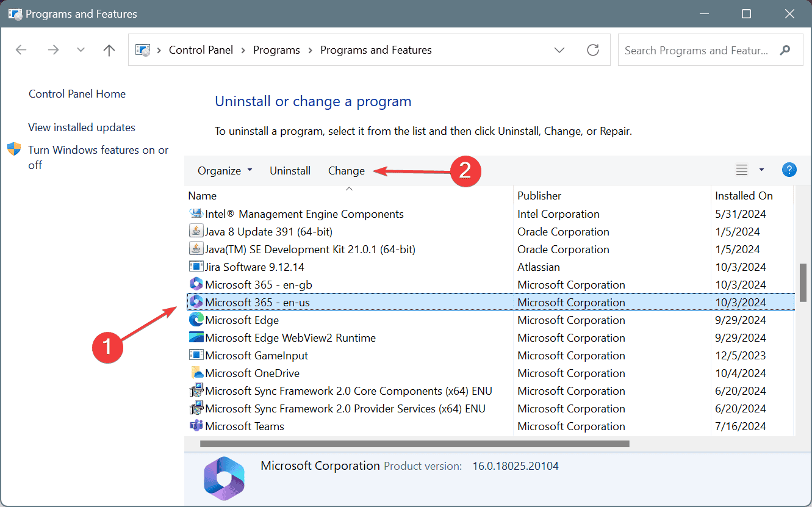Click the Control Panel icon in address bar
812x507 pixels.
point(142,50)
